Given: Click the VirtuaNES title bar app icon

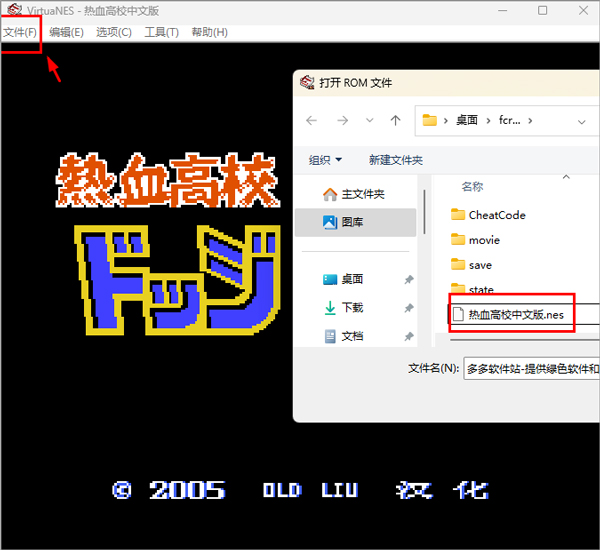Looking at the screenshot, I should point(15,9).
